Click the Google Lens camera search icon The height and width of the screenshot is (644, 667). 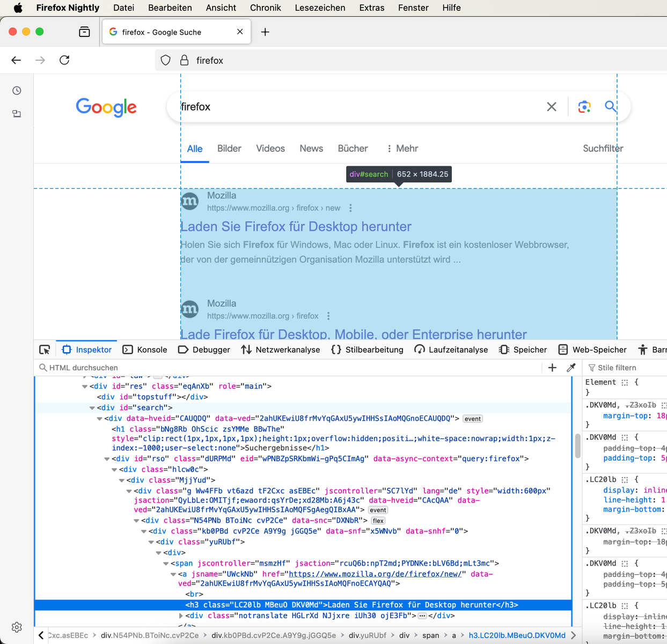click(x=584, y=107)
